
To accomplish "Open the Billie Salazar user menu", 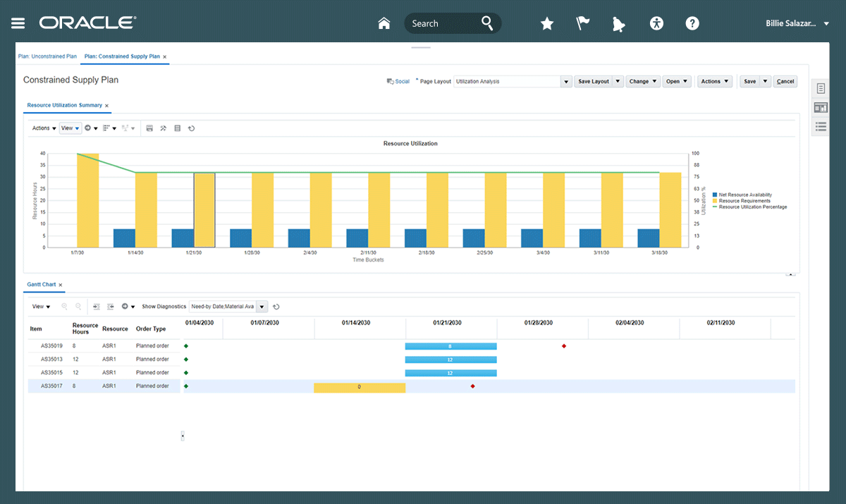I will pyautogui.click(x=797, y=23).
